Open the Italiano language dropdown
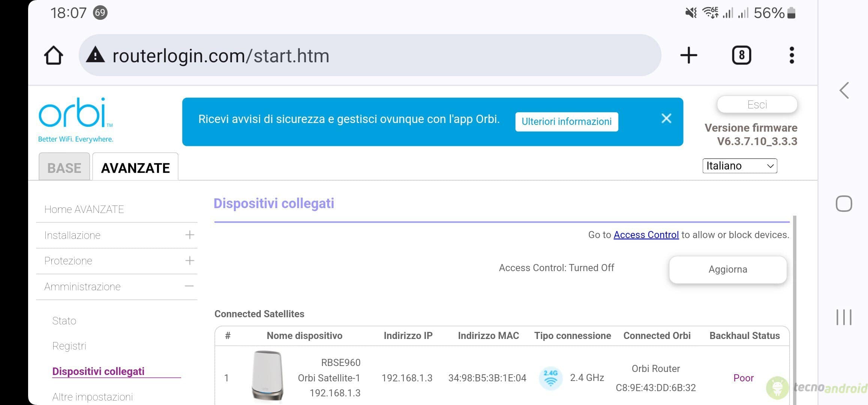Viewport: 868px width, 405px height. (739, 166)
